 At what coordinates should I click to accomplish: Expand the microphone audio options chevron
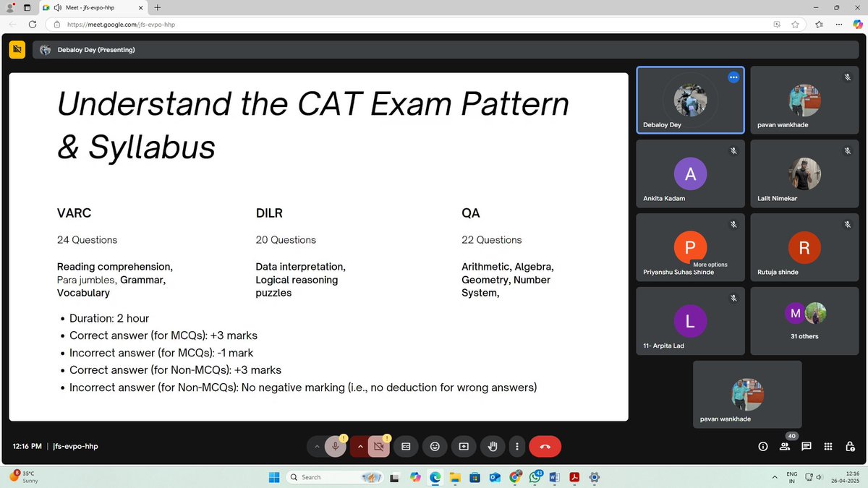click(317, 446)
